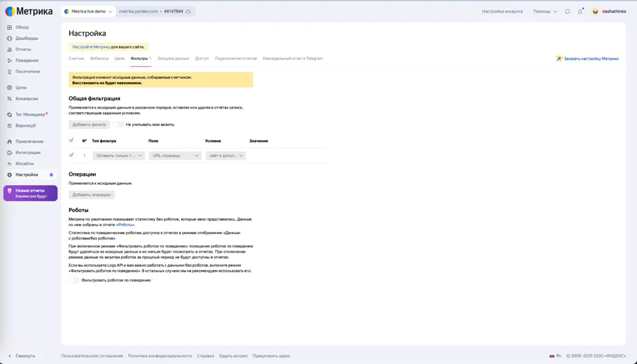Click the chat message icon in header

(567, 11)
